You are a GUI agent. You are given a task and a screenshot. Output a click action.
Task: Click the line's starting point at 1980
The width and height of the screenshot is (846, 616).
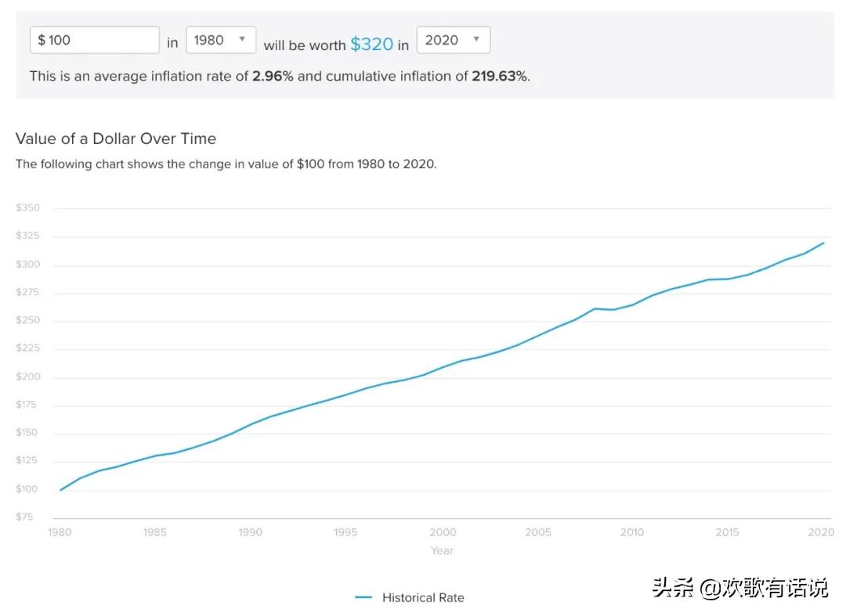point(60,490)
